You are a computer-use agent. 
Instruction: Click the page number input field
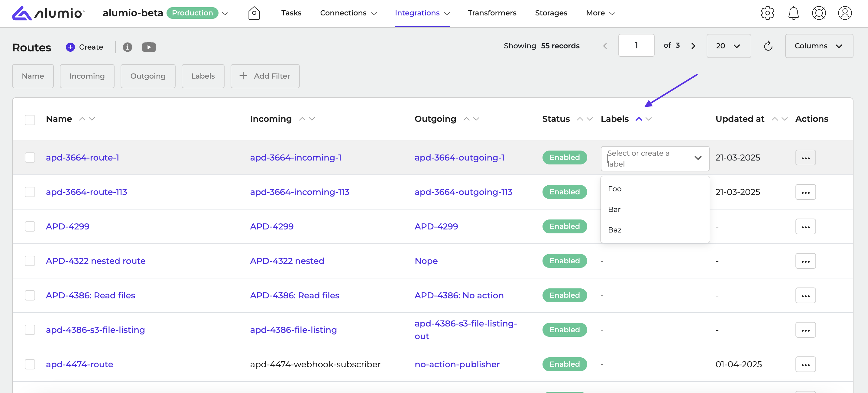click(x=636, y=46)
